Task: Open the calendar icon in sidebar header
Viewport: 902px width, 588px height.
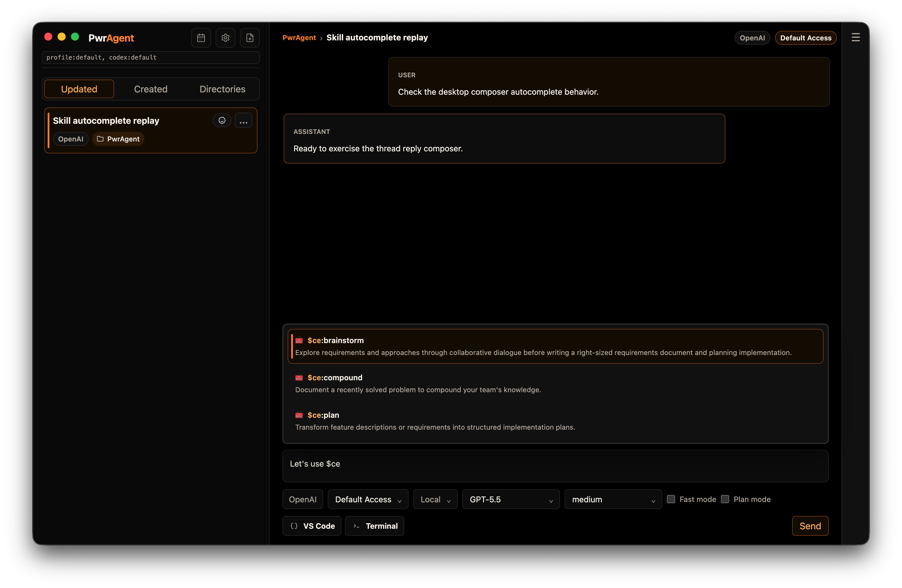Action: [201, 38]
